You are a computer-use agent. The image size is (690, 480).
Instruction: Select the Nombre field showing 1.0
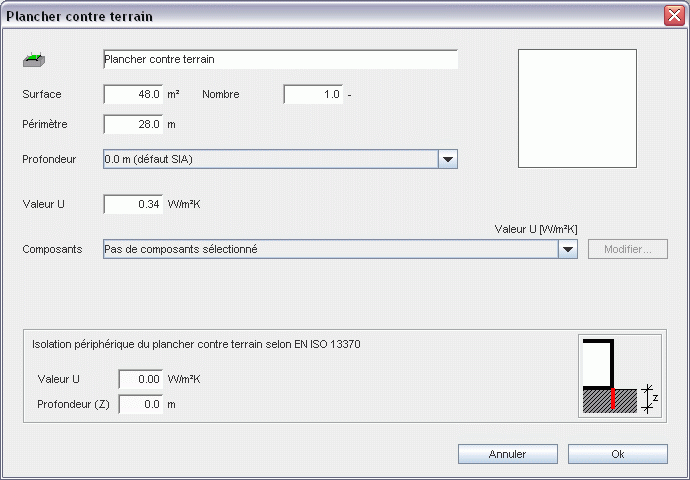click(313, 94)
